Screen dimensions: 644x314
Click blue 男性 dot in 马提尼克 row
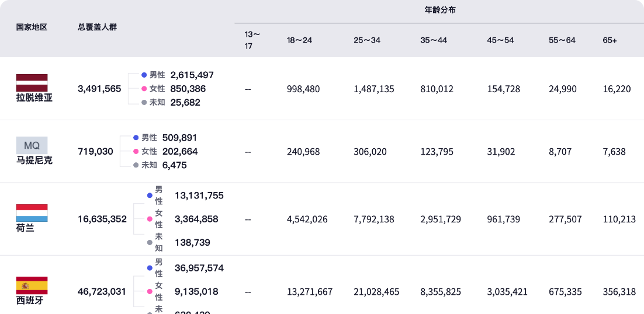[136, 138]
